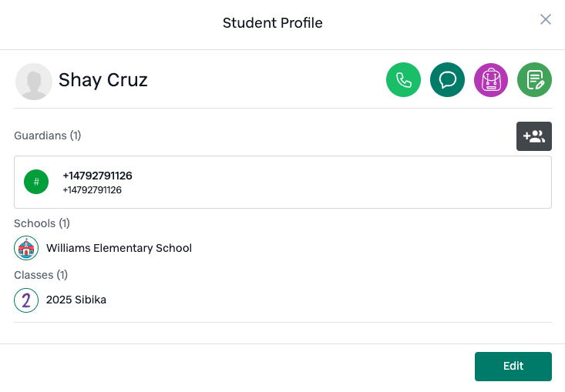The width and height of the screenshot is (565, 392).
Task: Open Williams Elementary School name link
Action: [119, 248]
